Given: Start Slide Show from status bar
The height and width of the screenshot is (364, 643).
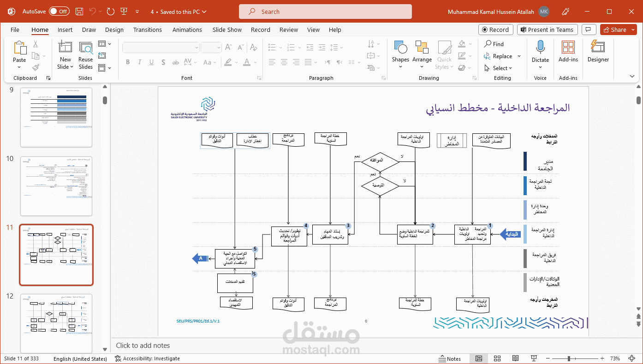Looking at the screenshot, I should click(534, 358).
